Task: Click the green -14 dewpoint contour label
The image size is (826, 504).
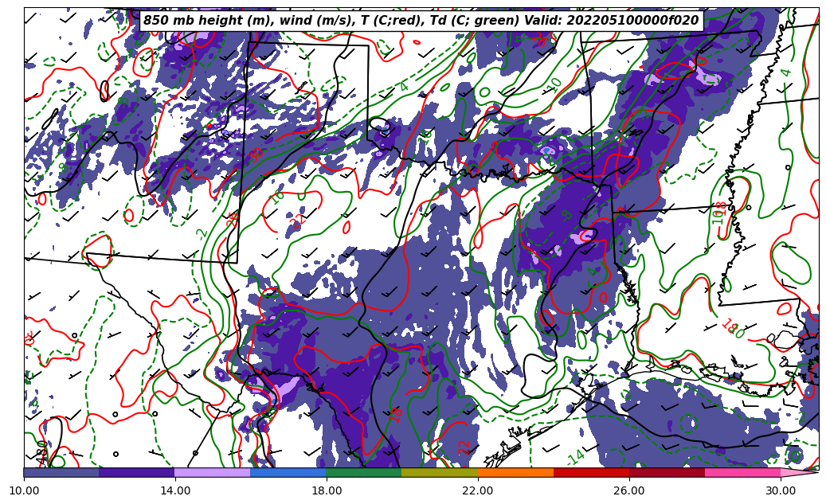Action: [576, 457]
